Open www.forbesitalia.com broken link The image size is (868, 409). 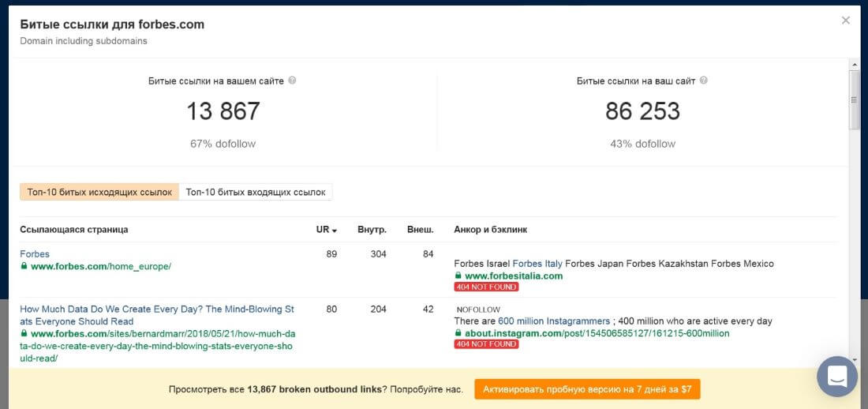coord(513,276)
